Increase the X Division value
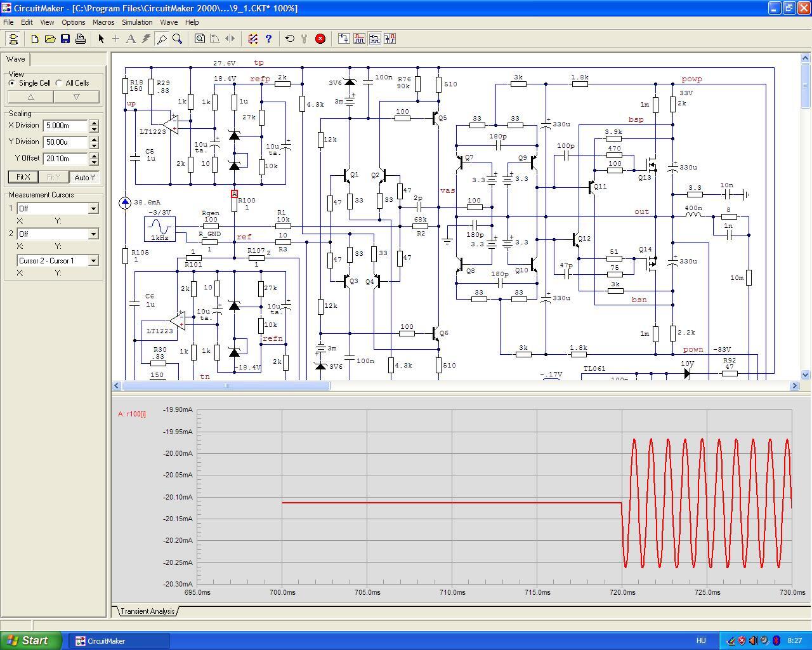 point(95,123)
